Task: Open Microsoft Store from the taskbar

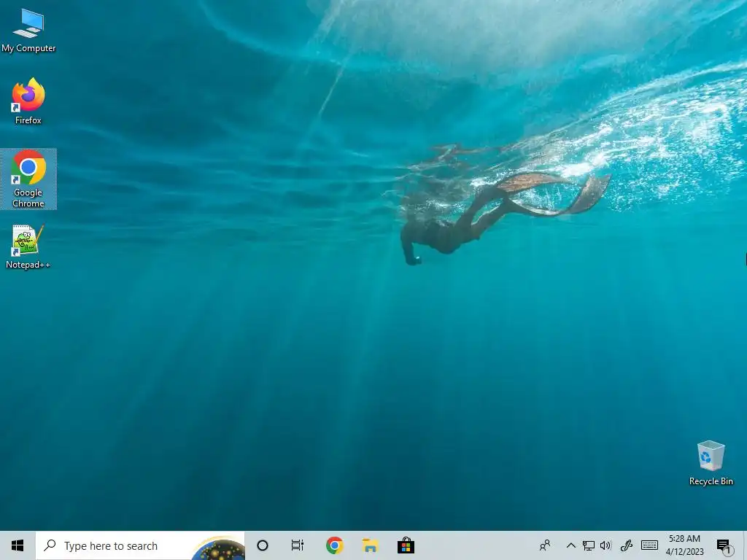Action: 406,545
